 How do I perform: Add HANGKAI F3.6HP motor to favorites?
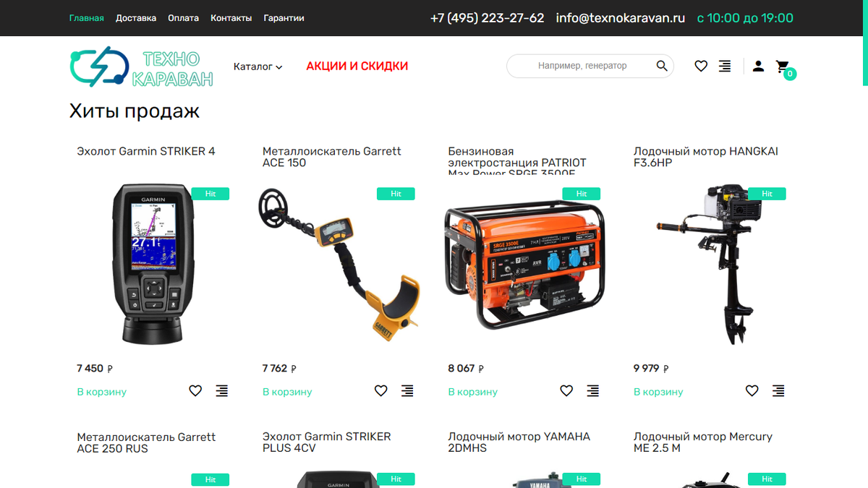(752, 391)
